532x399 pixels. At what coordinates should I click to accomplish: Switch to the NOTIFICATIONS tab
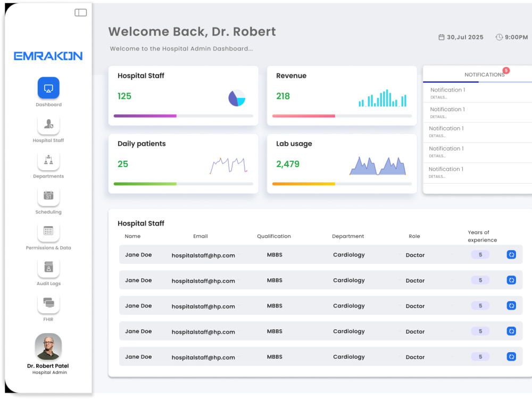pyautogui.click(x=485, y=74)
